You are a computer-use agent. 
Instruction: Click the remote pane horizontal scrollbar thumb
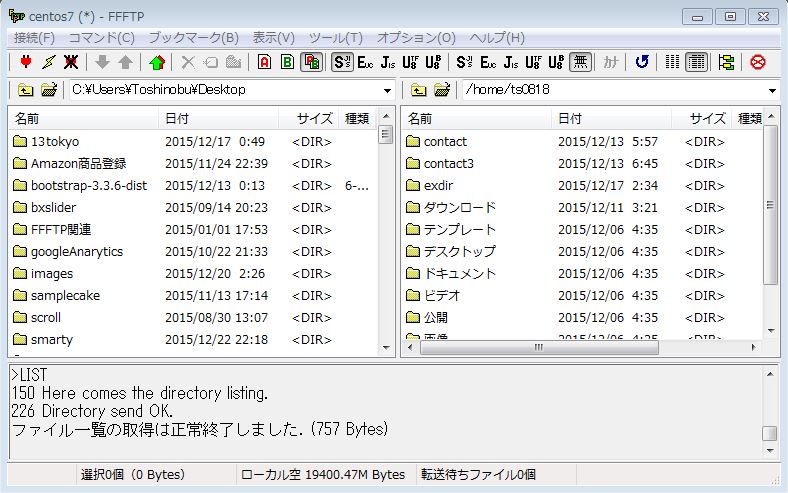coord(539,347)
